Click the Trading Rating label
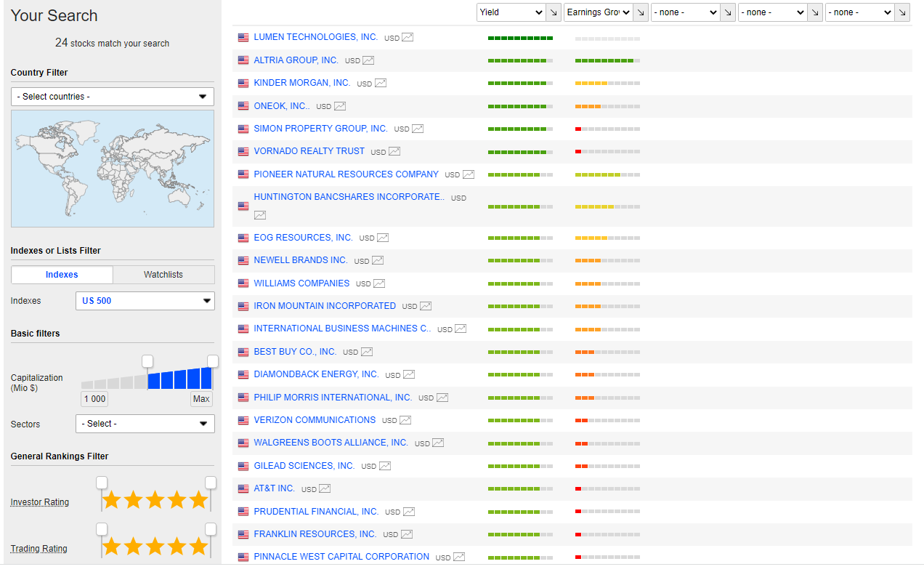The width and height of the screenshot is (924, 572). pos(39,549)
